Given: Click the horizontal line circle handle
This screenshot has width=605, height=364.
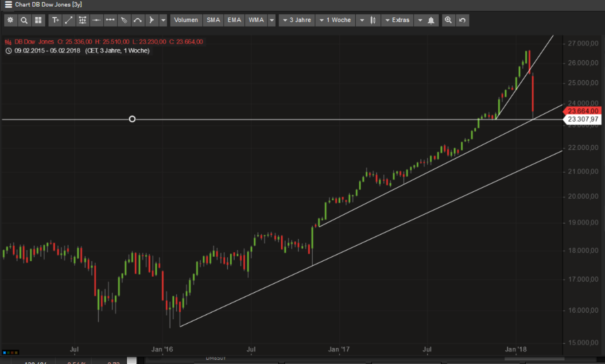Looking at the screenshot, I should tap(132, 119).
